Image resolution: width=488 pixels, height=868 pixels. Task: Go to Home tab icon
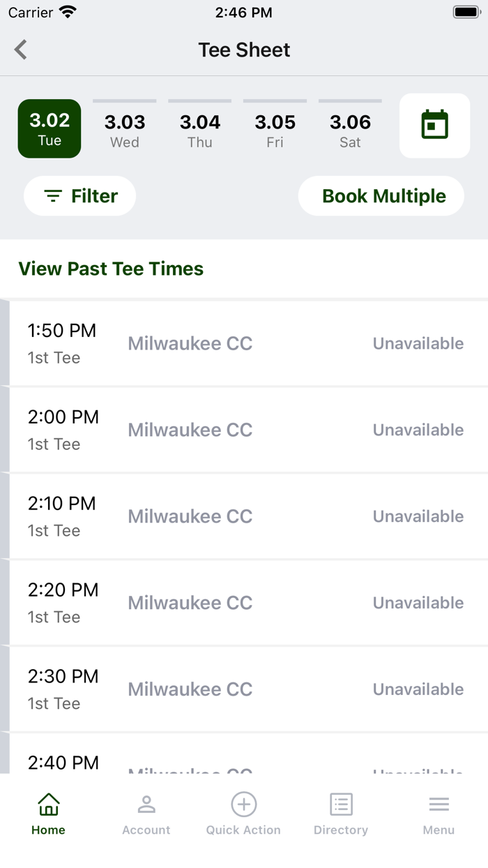48,805
